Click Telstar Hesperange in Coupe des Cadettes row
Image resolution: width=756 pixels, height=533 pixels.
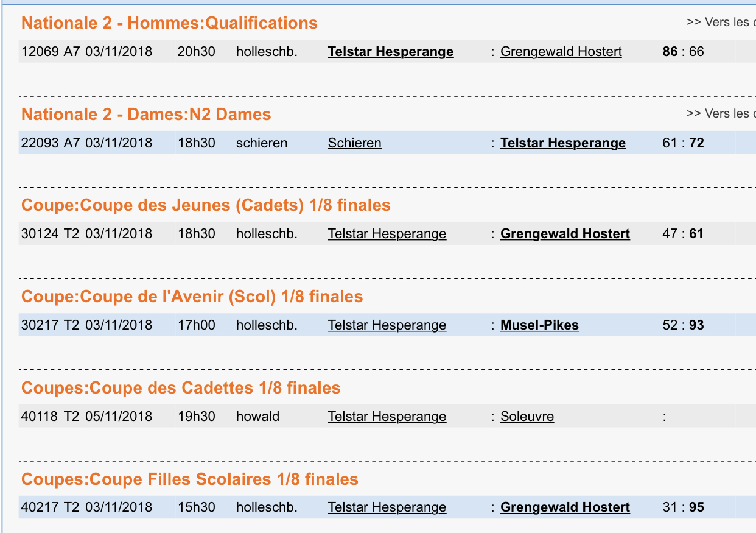click(x=387, y=416)
